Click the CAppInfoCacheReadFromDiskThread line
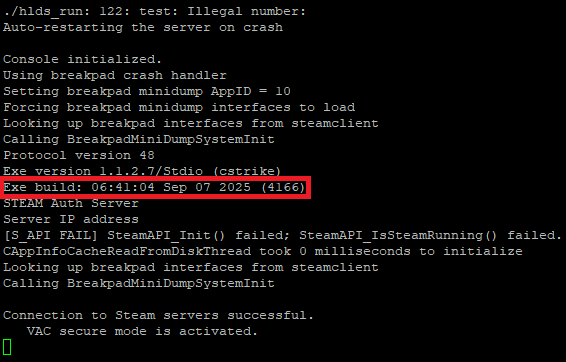Screen dimensions: 566x362 tap(263, 251)
